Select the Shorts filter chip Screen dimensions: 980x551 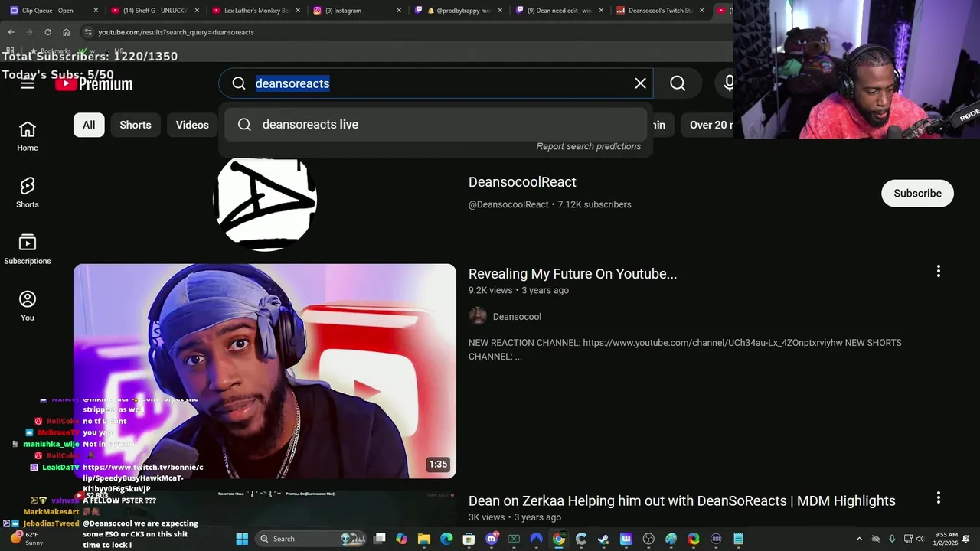tap(136, 125)
